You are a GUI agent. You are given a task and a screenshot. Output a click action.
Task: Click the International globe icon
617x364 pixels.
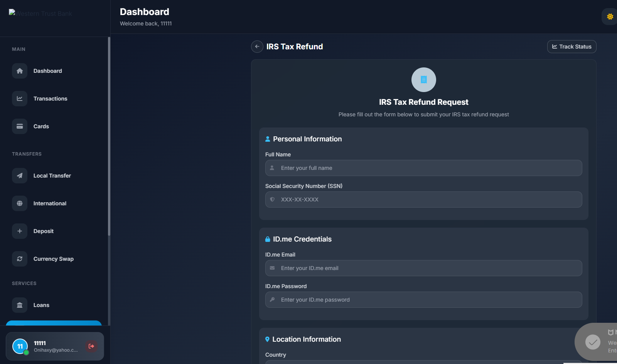click(20, 203)
